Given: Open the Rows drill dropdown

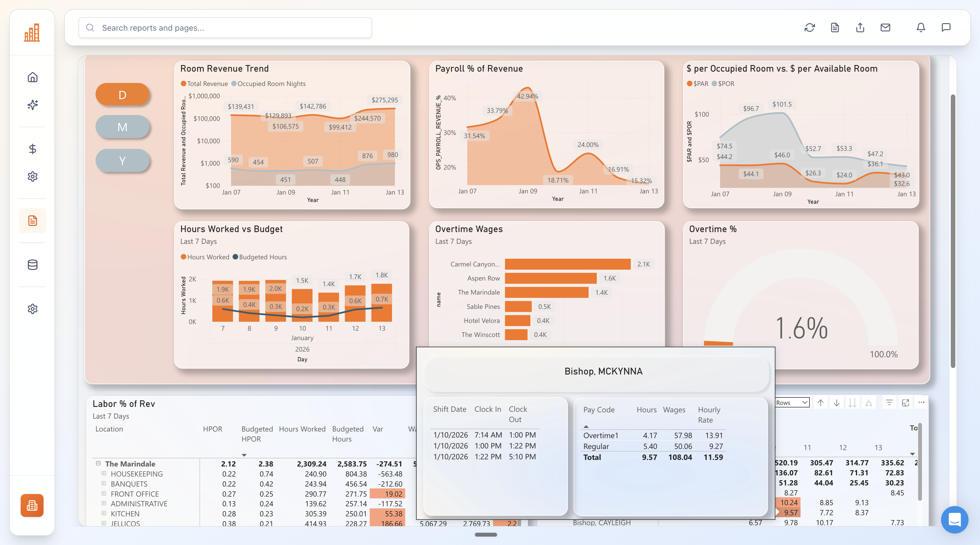Looking at the screenshot, I should 792,403.
